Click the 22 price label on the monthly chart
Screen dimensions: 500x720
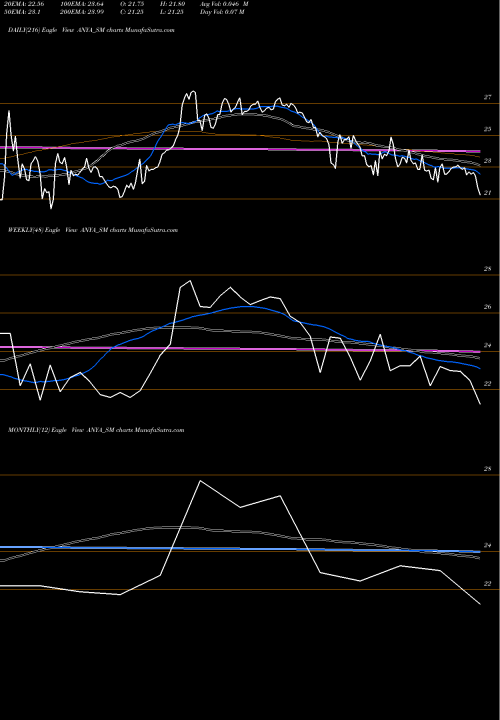point(487,584)
